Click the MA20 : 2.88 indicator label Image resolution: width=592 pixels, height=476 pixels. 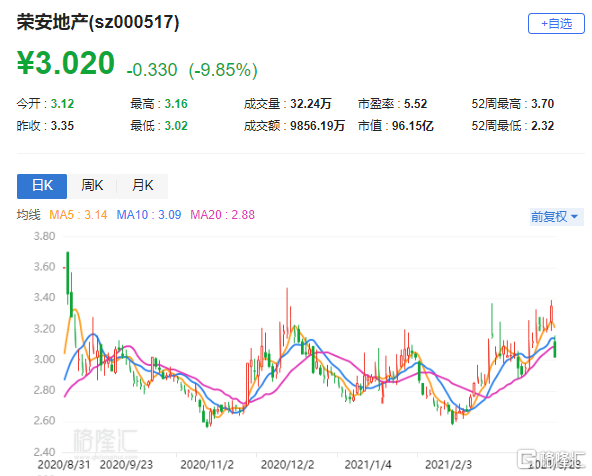click(x=222, y=215)
